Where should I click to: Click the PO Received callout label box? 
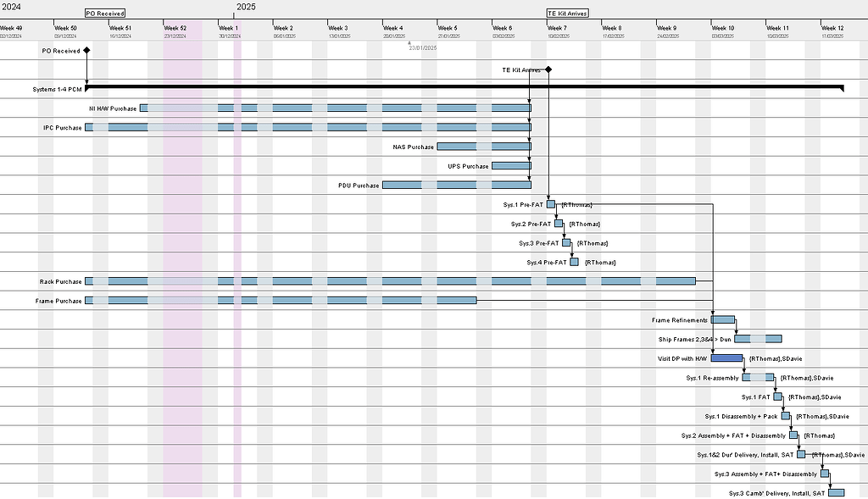pyautogui.click(x=103, y=13)
